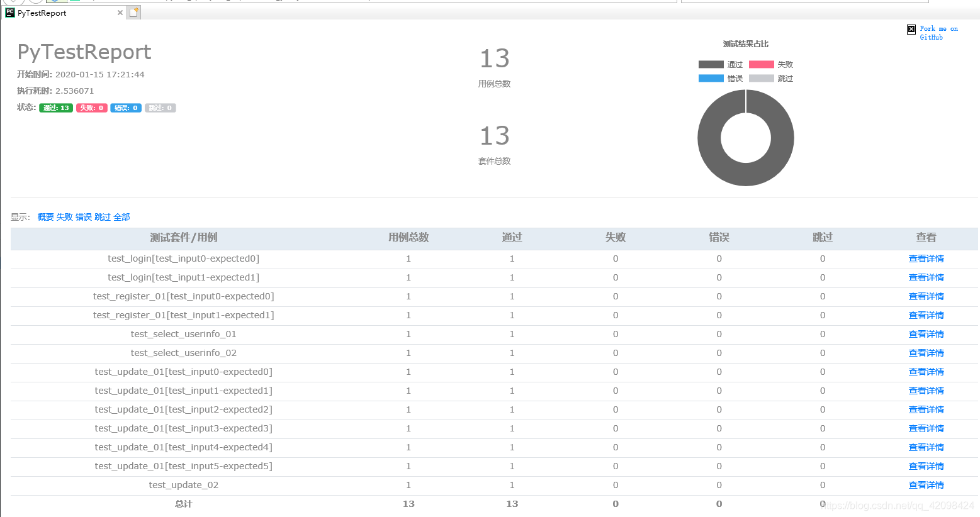View details for test_update_01[test_input5-expected5]
Viewport: 980px width, 517px height.
click(926, 466)
